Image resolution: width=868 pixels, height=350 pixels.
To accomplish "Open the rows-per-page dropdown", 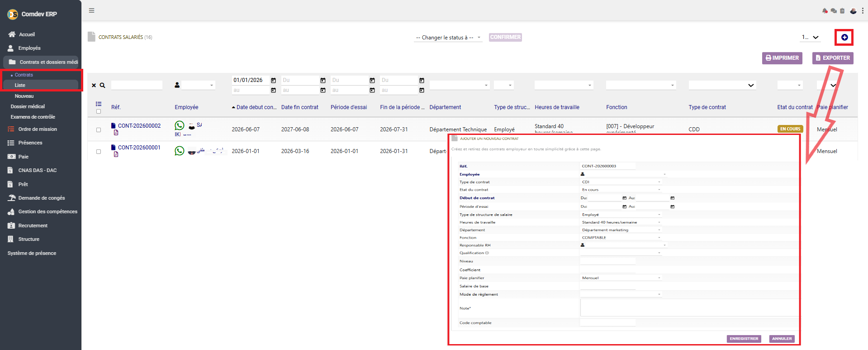I will 811,37.
